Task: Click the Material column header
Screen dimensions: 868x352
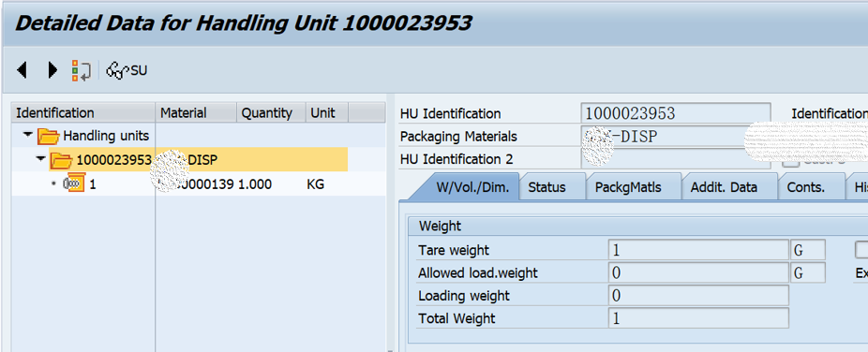Action: (x=197, y=112)
